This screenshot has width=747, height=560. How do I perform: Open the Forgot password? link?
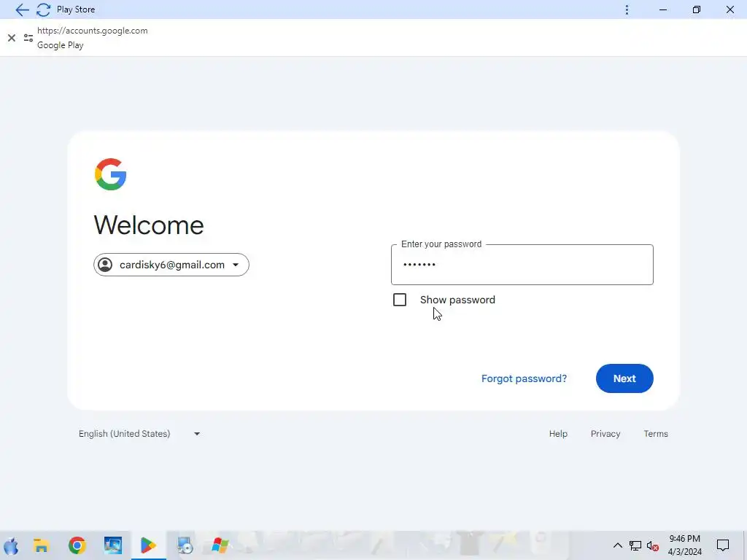tap(524, 378)
